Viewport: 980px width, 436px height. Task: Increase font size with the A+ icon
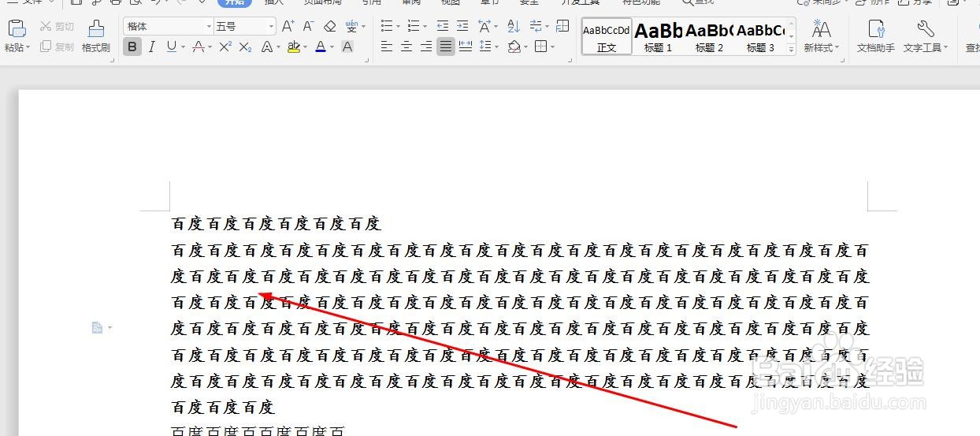pos(288,27)
